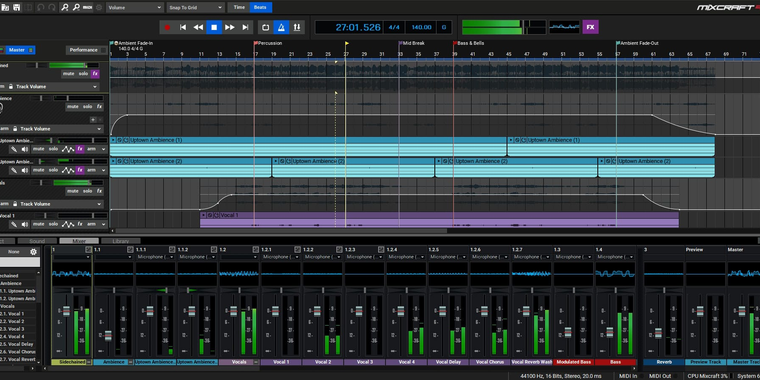
Task: Open toolbar preferences gear icon
Action: [x=99, y=7]
